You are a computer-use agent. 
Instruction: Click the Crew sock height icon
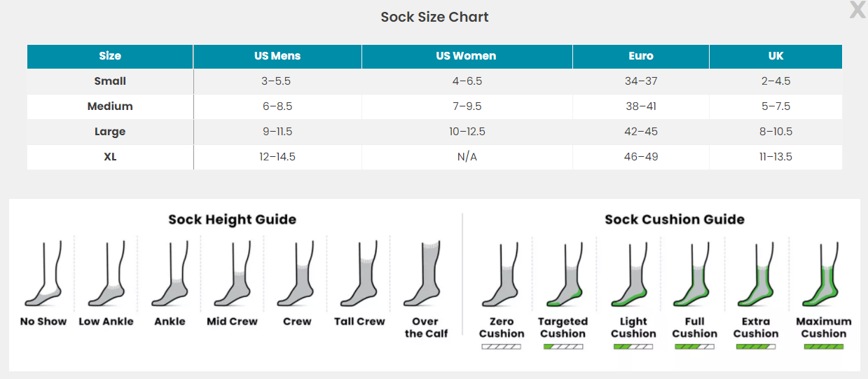tap(296, 277)
